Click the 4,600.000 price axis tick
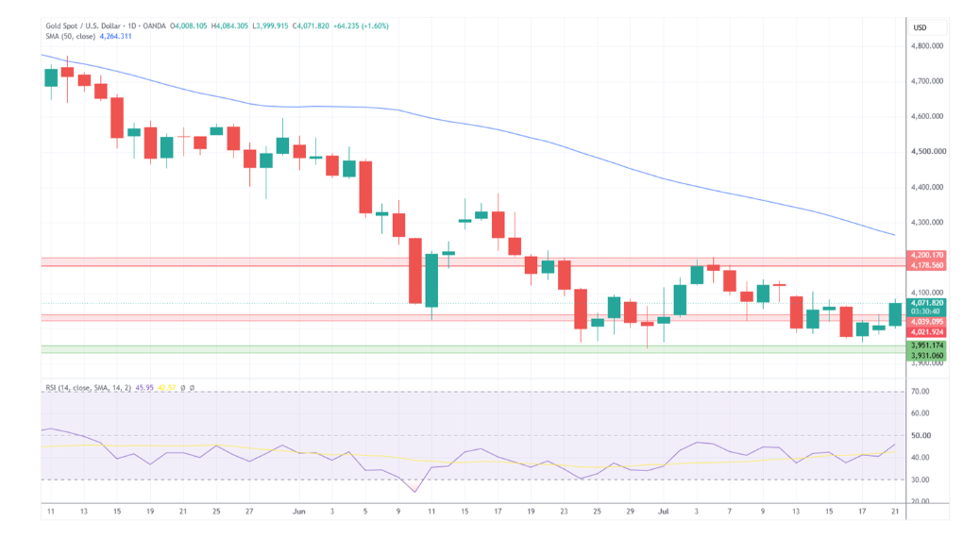980x539 pixels. click(927, 116)
